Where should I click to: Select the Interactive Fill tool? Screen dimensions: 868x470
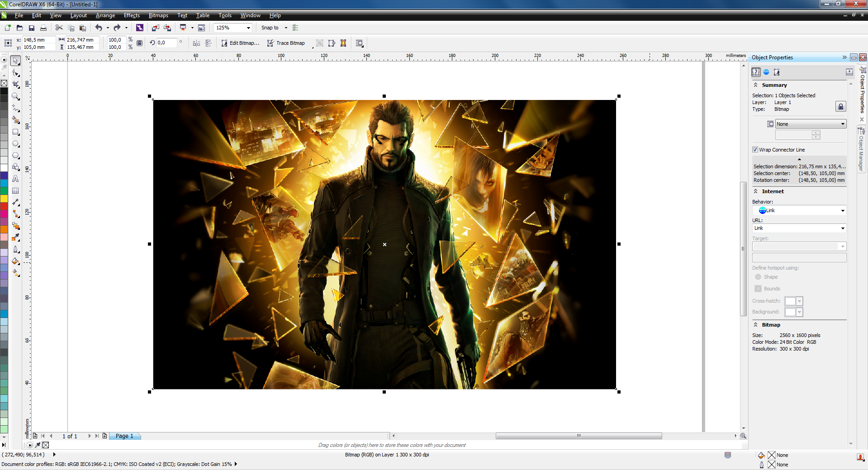[x=16, y=273]
